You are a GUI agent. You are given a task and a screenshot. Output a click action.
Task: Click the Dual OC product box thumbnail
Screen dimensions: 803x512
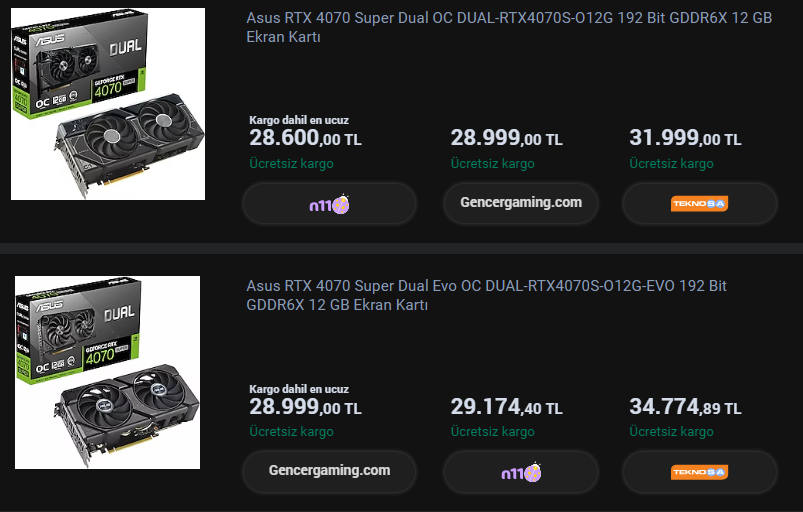tap(108, 104)
